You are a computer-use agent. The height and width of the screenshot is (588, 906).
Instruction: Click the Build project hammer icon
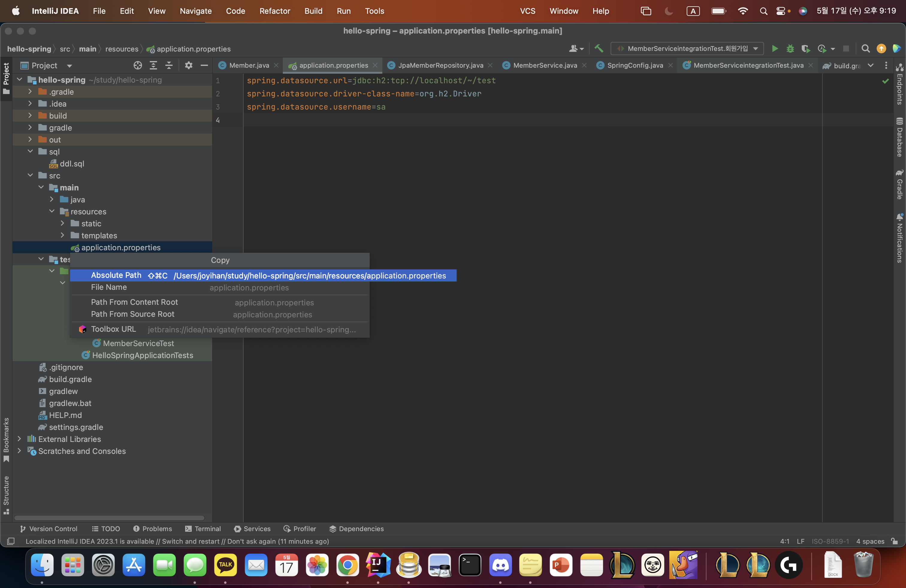[599, 49]
